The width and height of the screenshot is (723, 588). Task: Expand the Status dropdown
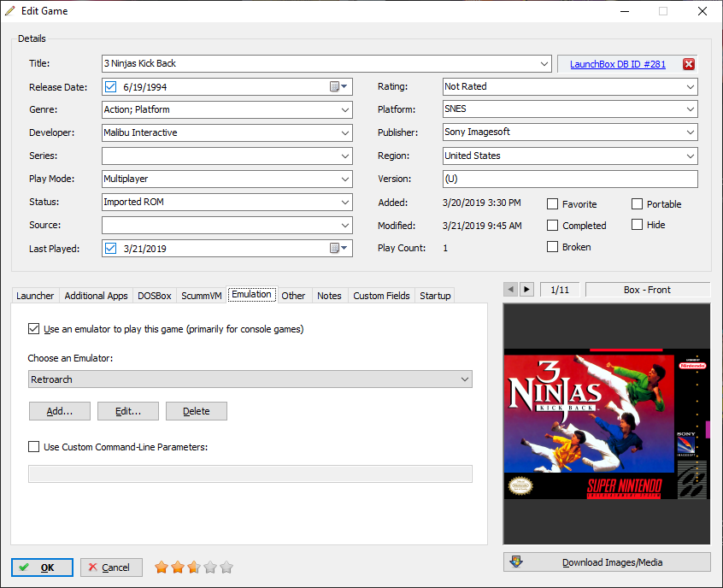click(345, 202)
